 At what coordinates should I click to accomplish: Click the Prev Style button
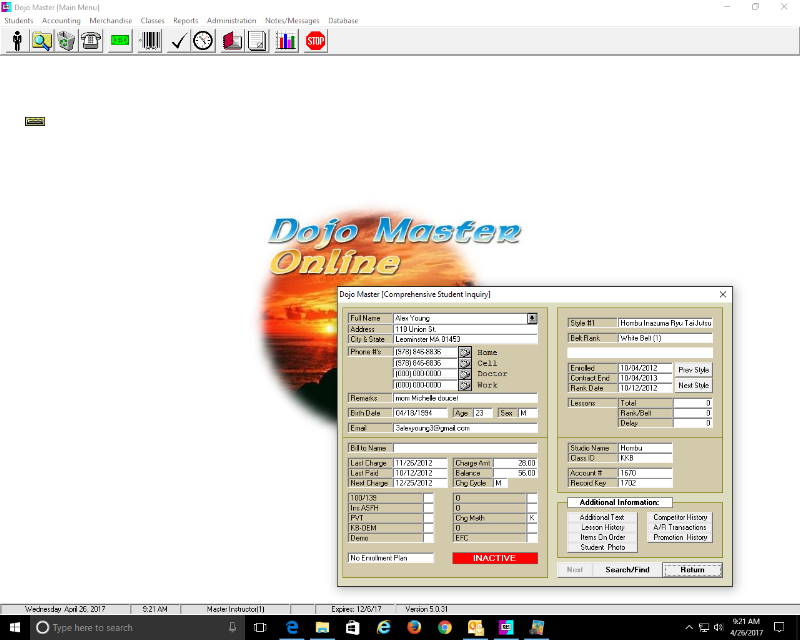click(693, 370)
